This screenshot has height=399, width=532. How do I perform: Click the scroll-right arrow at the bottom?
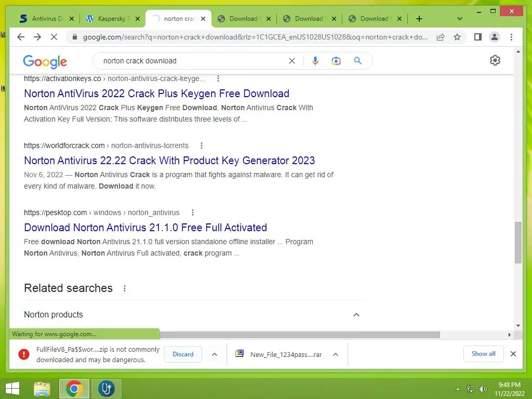coord(509,335)
